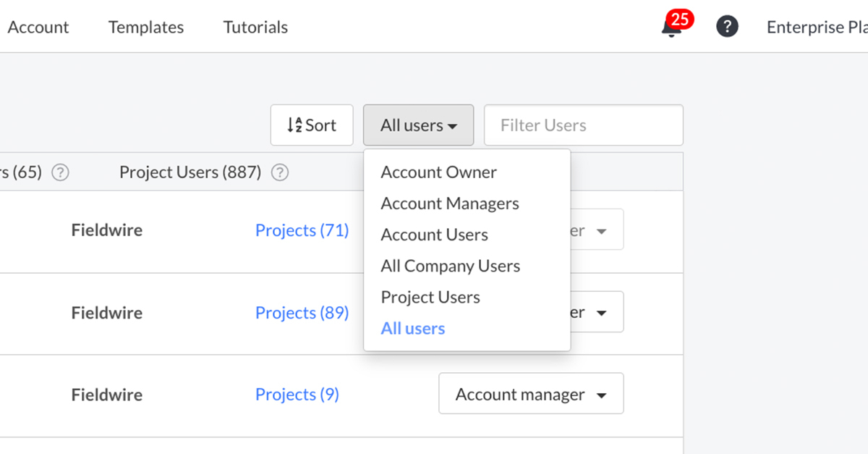Open the notifications bell icon
This screenshot has width=868, height=454.
click(x=671, y=28)
